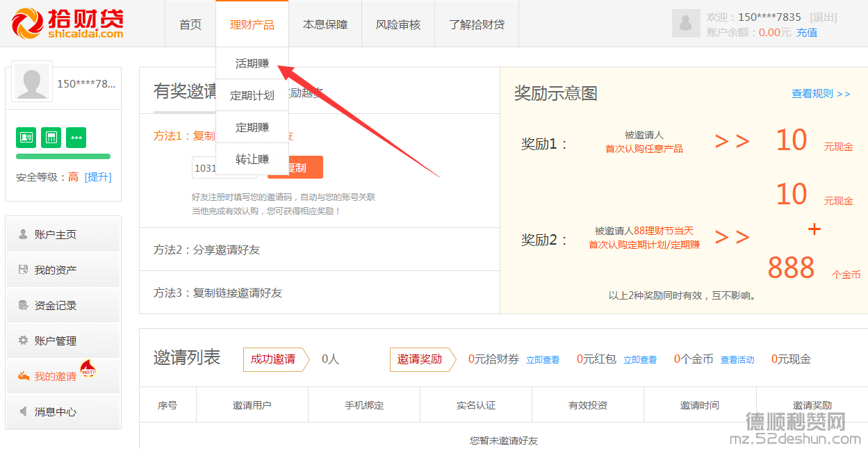The width and height of the screenshot is (868, 449).
Task: Select 活期赚 from the dropdown menu
Action: point(252,63)
